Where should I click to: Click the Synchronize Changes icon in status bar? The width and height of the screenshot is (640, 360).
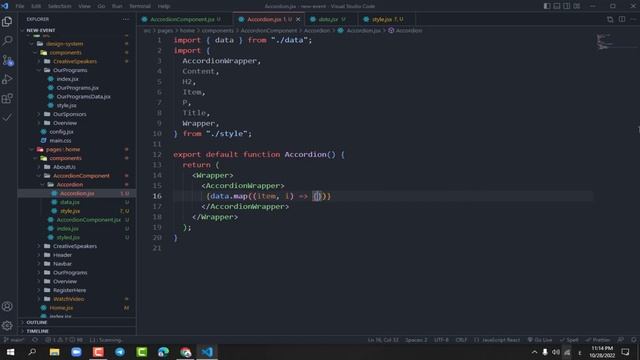pos(35,340)
